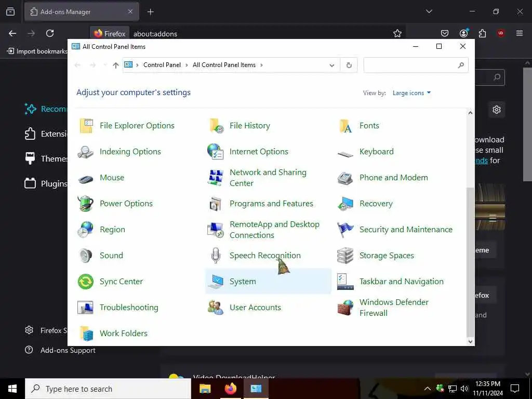Open the Firefox account icon
Screen dimensions: 532x399
(463, 33)
